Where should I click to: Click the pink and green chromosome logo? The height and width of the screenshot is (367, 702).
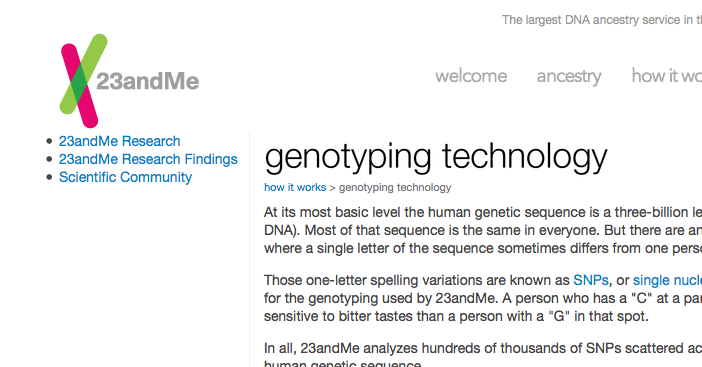pyautogui.click(x=81, y=81)
